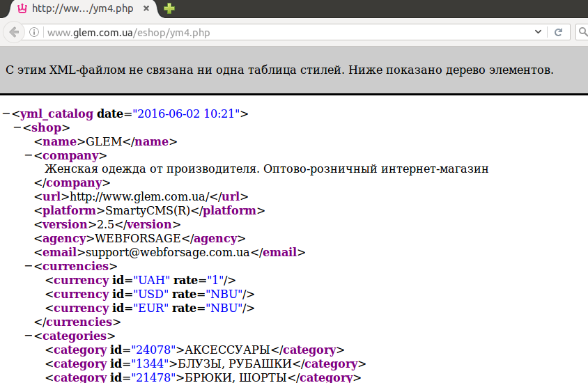This screenshot has width=588, height=383.
Task: Select the http://ww.../ym4.php tab
Action: coord(81,8)
